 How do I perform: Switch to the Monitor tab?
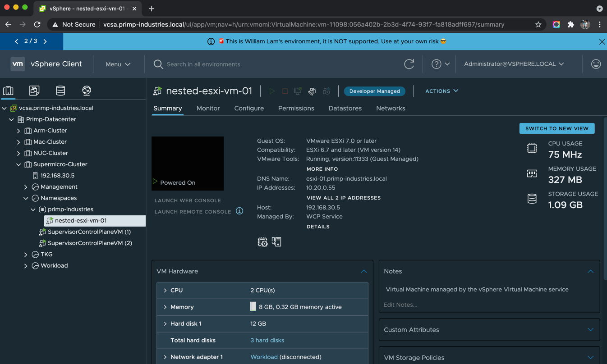[208, 109]
